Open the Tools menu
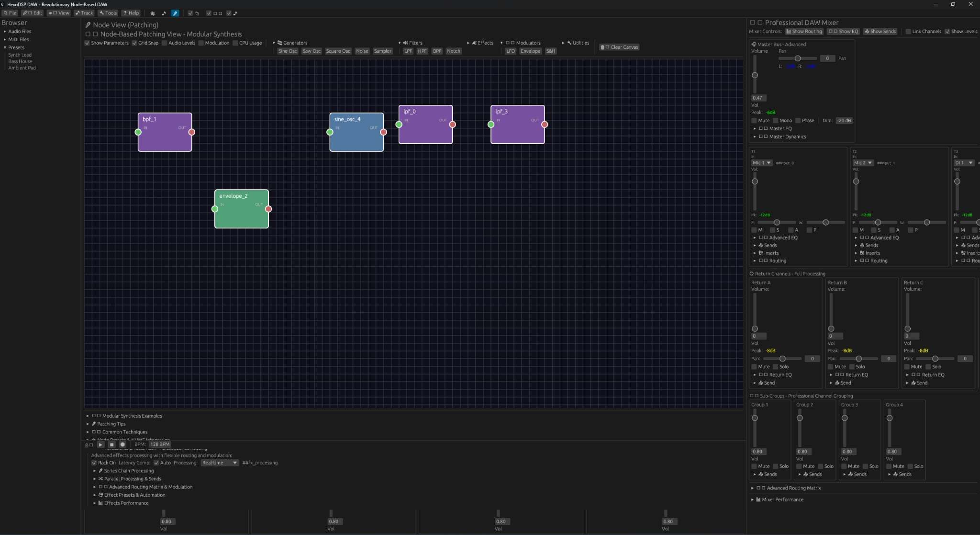This screenshot has width=980, height=535. [x=108, y=13]
